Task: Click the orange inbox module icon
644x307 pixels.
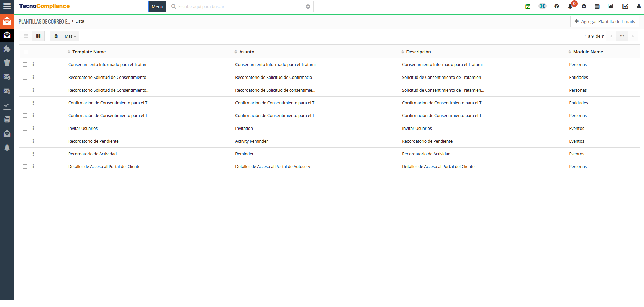Action: point(7,21)
